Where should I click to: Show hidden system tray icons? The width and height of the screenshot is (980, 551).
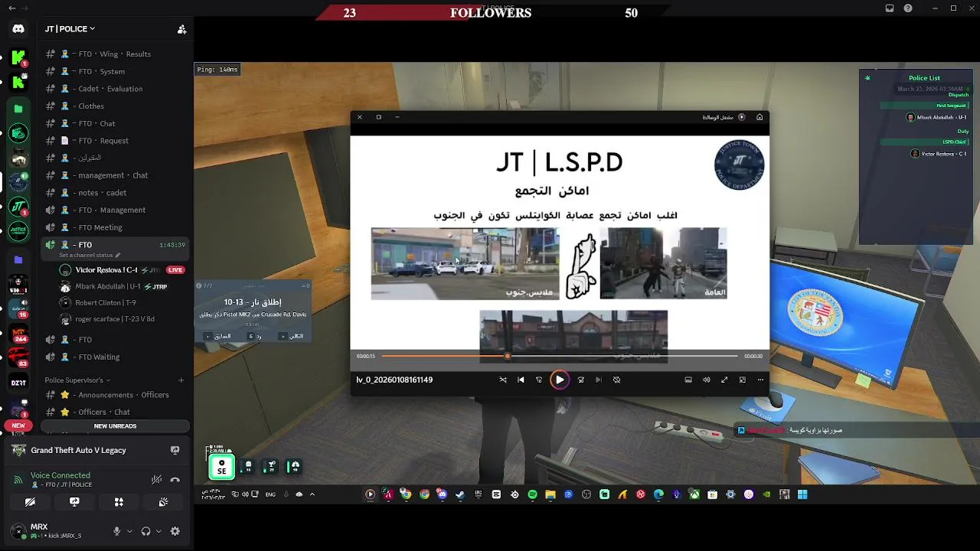pos(312,494)
